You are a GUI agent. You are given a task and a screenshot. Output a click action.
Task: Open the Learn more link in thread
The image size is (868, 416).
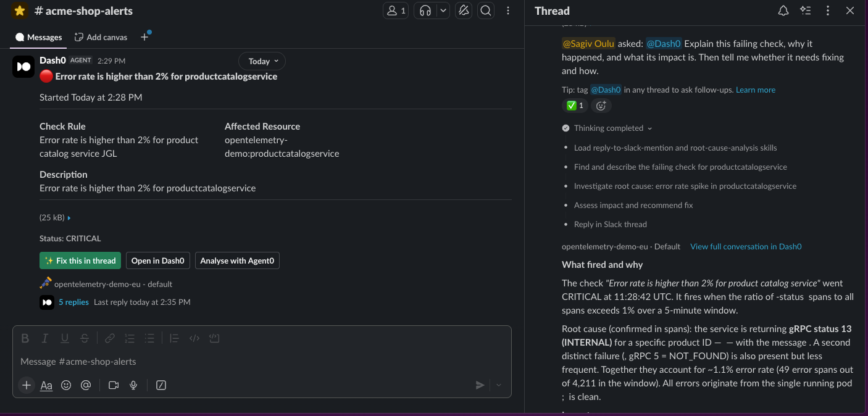(x=756, y=89)
